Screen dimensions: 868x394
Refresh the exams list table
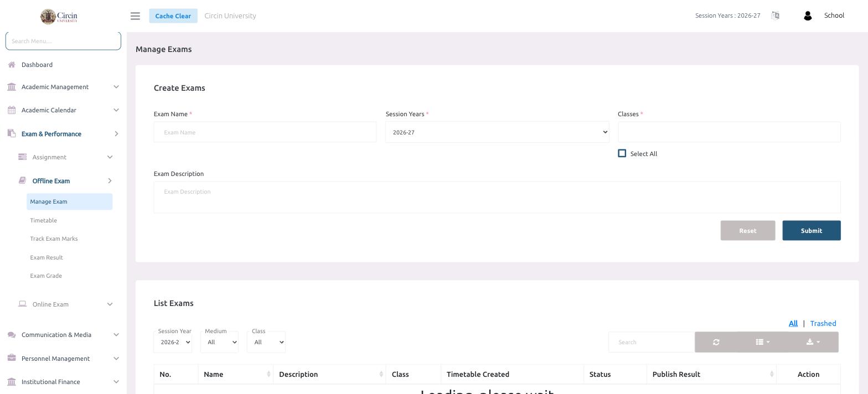coord(716,342)
